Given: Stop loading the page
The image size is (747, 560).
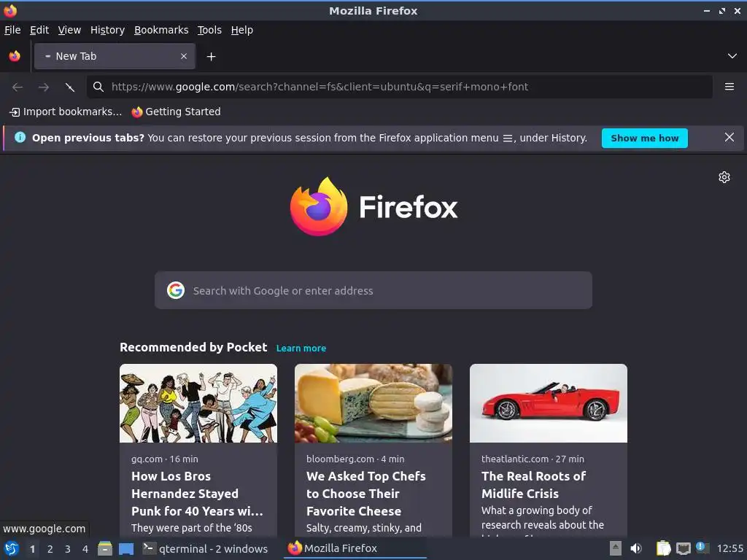Looking at the screenshot, I should click(70, 87).
